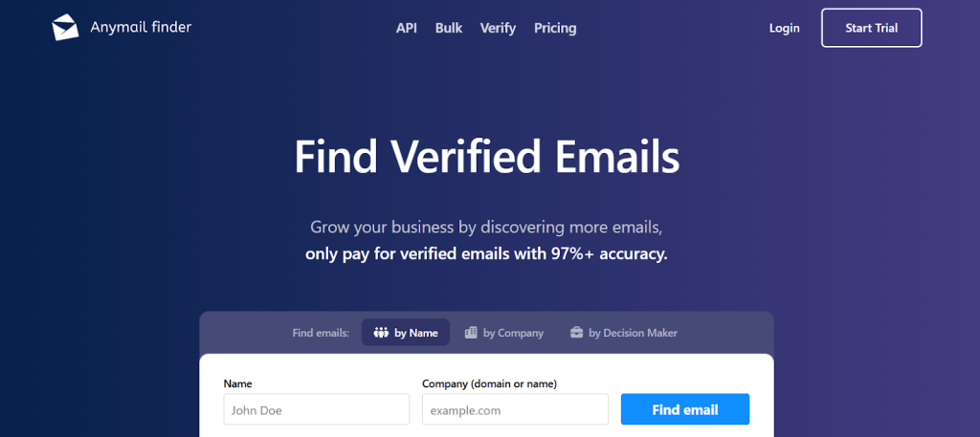Click the briefcase icon beside by Decision Maker

pyautogui.click(x=576, y=333)
